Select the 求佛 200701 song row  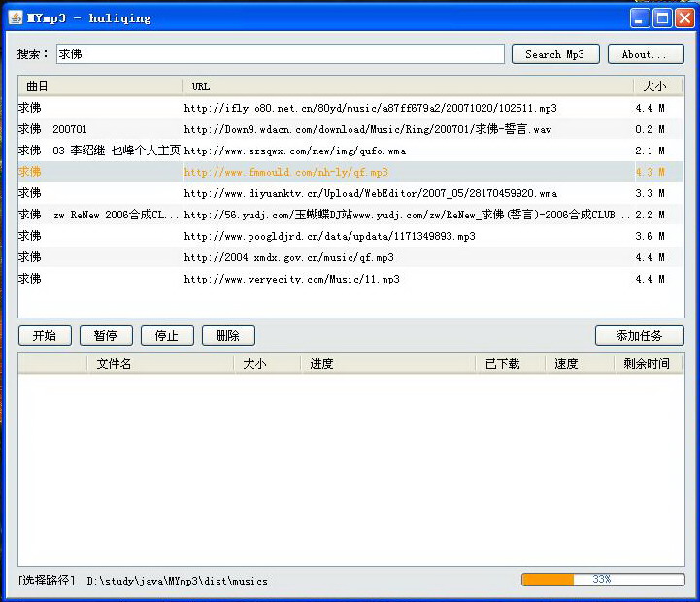[350, 129]
